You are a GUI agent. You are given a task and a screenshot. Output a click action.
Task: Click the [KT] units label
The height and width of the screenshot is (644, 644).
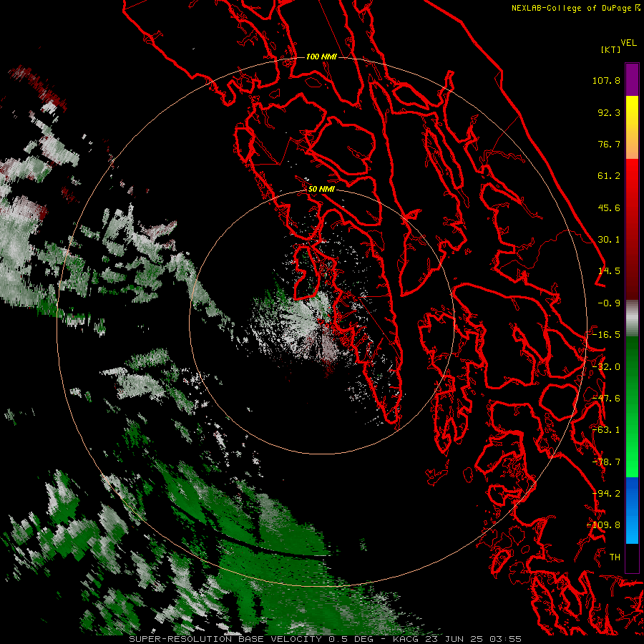click(x=610, y=49)
